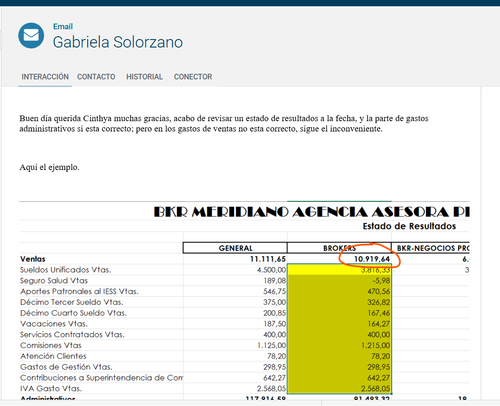The height and width of the screenshot is (406, 500).
Task: Click the Gastos de Gestión Vtas. label
Action: tap(66, 367)
